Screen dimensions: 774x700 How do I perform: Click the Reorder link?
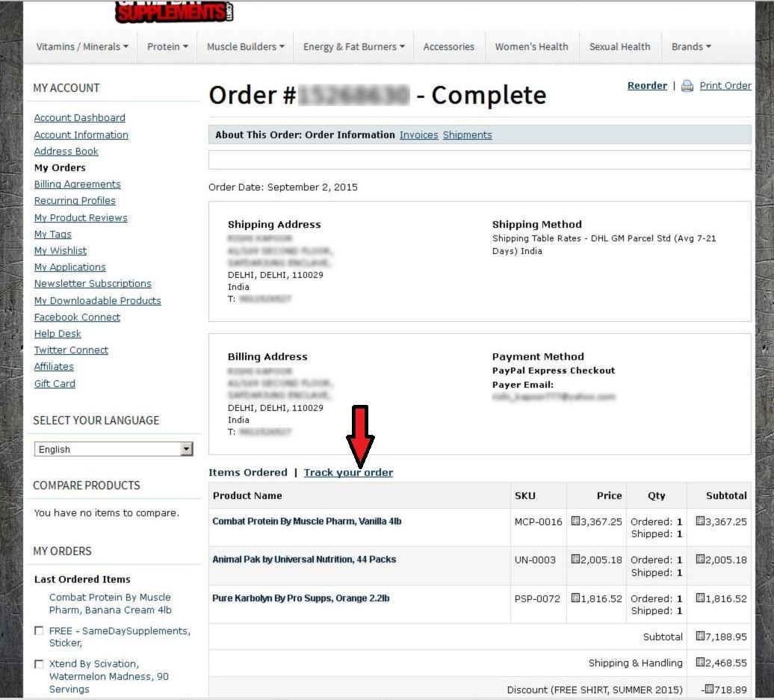[647, 85]
